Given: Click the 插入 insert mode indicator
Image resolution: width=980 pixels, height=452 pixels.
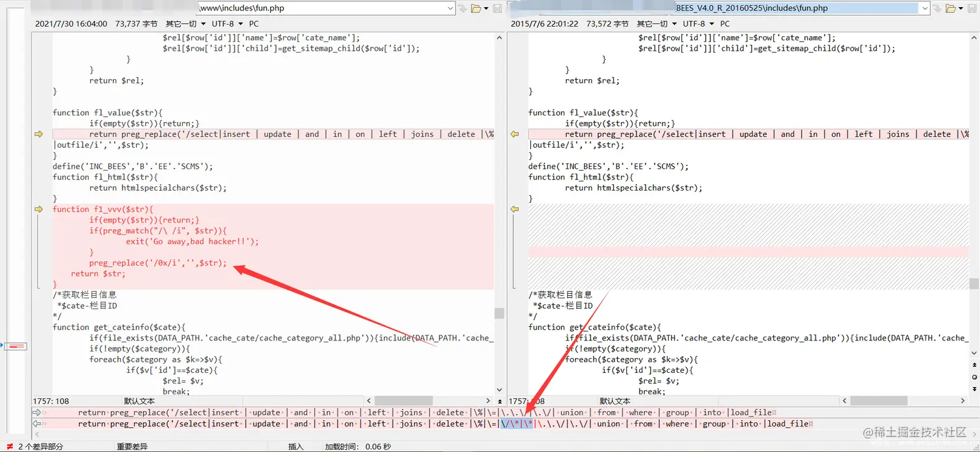Looking at the screenshot, I should (296, 446).
